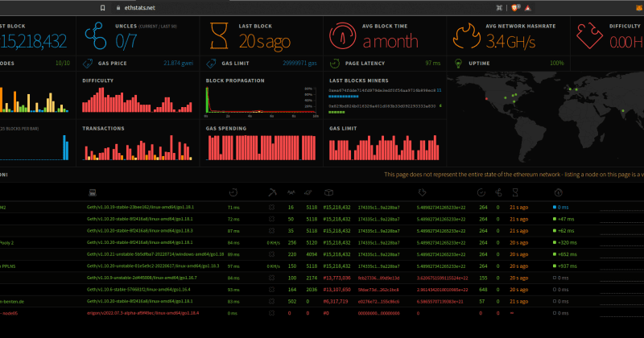Click the blue square beside 0 ms propagation in the first row
This screenshot has width=644, height=338.
pos(555,208)
